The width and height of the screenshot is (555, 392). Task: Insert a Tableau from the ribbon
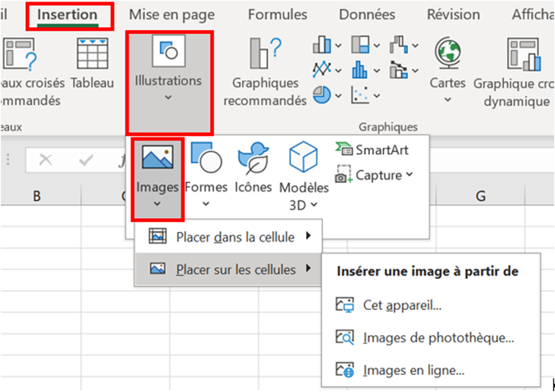click(92, 64)
